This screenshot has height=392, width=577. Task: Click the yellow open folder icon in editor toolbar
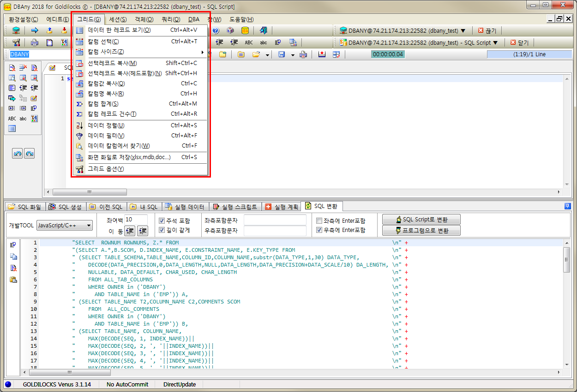[257, 54]
